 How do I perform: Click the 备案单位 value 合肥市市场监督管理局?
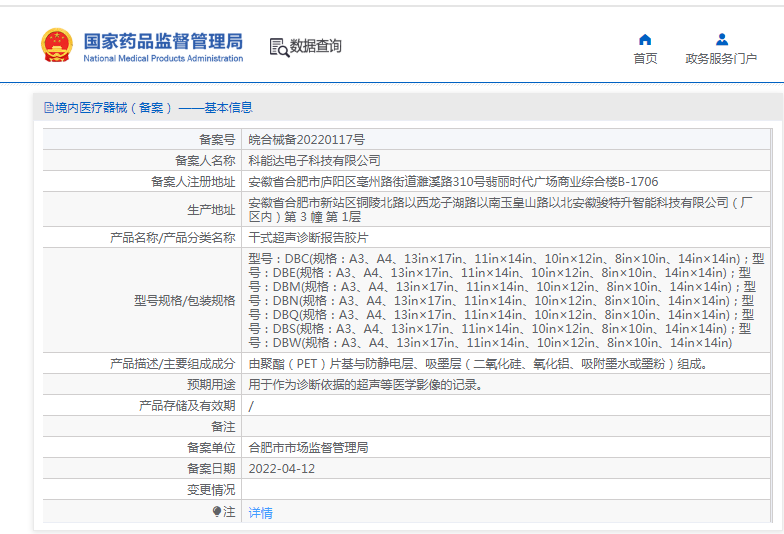pyautogui.click(x=308, y=447)
